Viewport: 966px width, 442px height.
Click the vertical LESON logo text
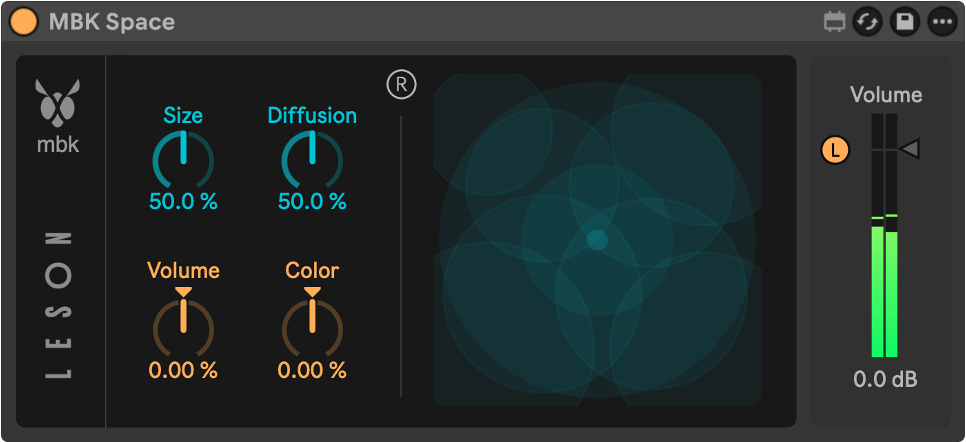[x=60, y=306]
